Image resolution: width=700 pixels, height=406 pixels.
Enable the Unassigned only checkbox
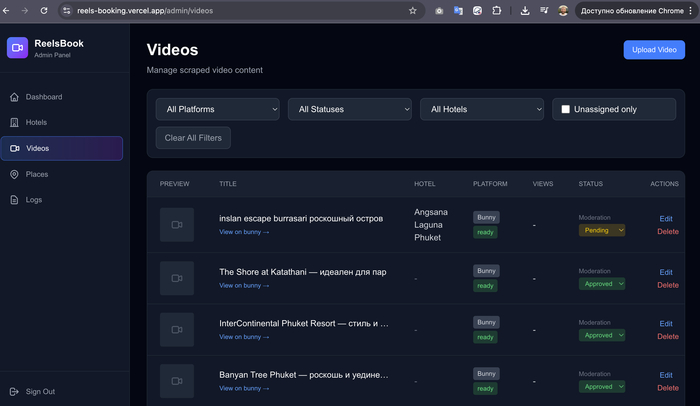pos(565,109)
